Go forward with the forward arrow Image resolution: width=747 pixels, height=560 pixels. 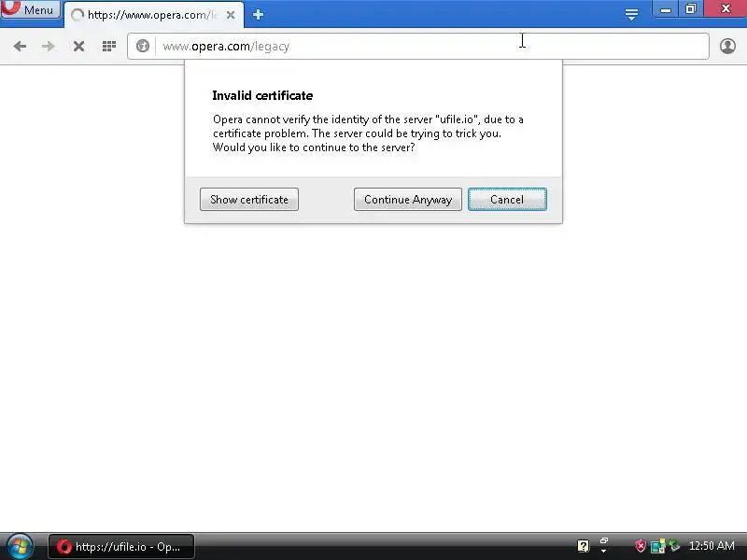pos(49,46)
